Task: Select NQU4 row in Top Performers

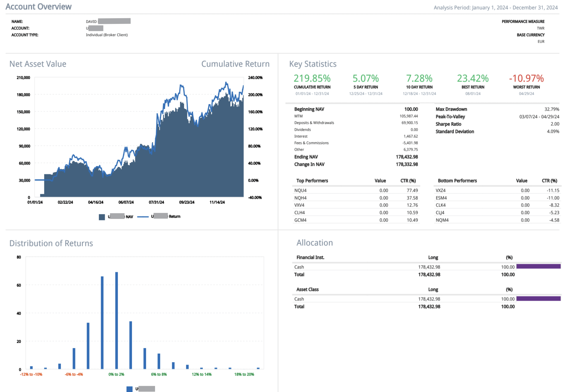Action: click(300, 190)
